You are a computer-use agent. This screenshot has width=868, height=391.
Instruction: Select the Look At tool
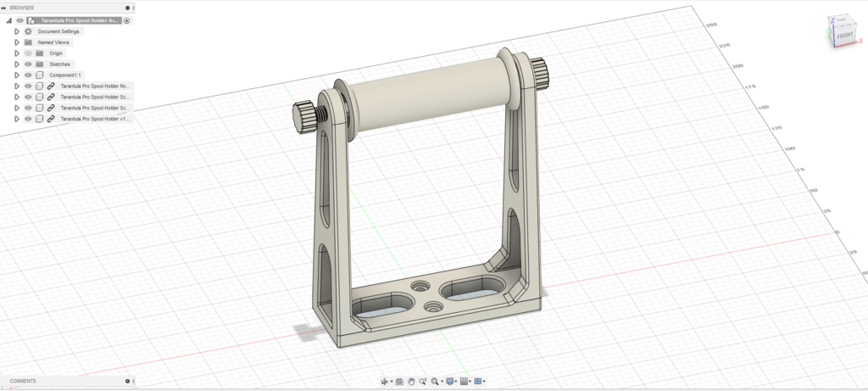point(399,382)
